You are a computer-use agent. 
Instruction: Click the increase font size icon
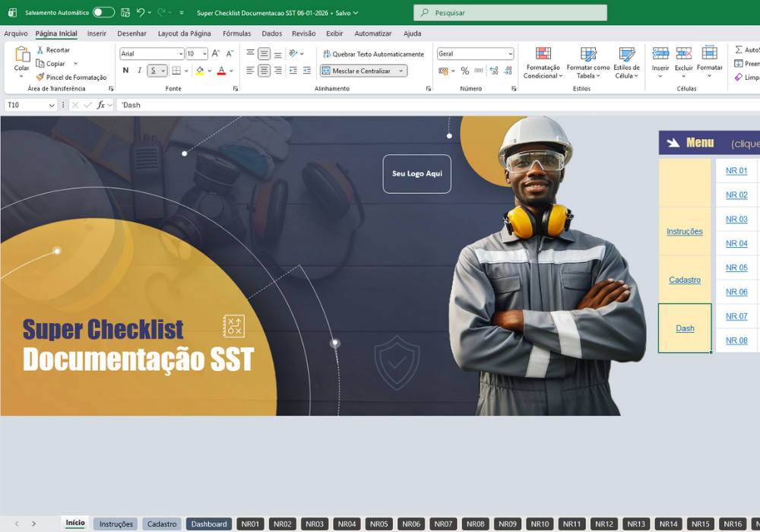(216, 54)
